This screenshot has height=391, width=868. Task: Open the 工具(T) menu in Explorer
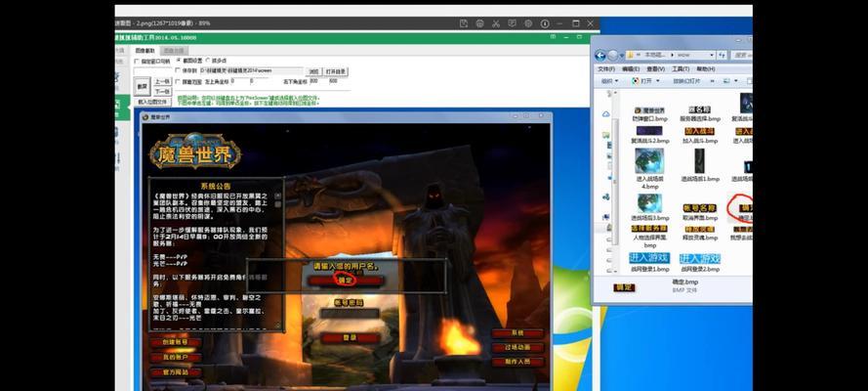[x=681, y=69]
